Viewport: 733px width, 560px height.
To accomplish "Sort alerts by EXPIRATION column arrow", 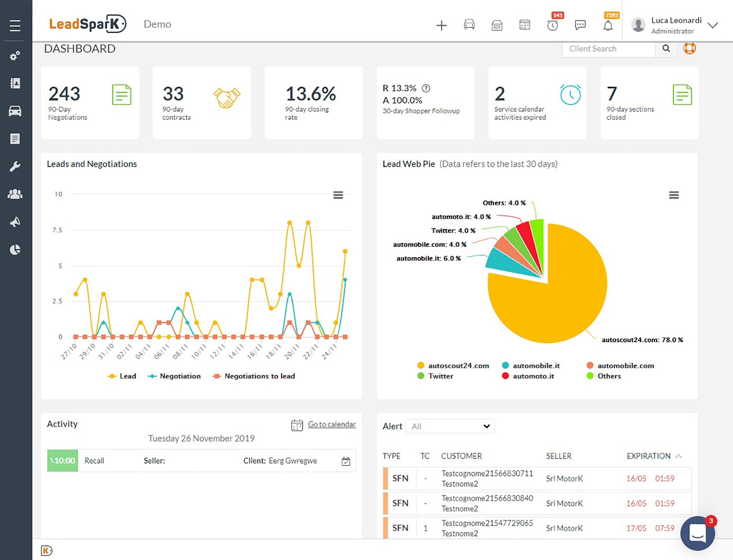I will tap(678, 456).
